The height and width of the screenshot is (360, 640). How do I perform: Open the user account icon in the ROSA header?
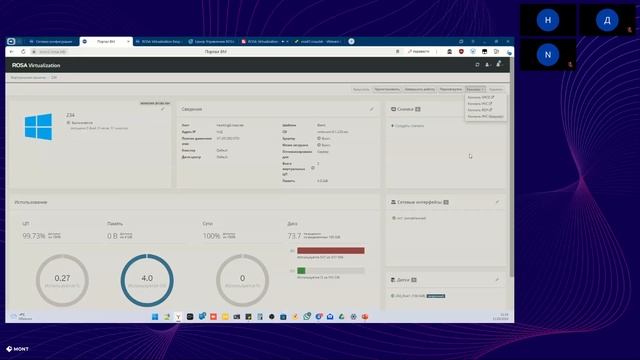click(487, 64)
